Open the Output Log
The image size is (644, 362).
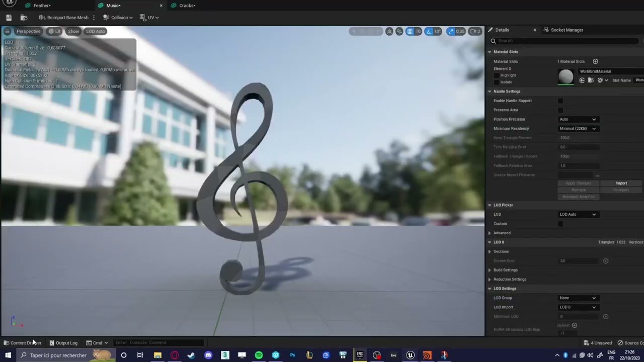tap(63, 343)
